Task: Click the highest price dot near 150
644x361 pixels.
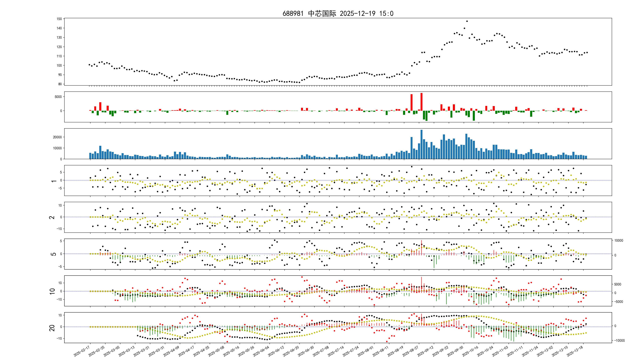Action: point(467,21)
